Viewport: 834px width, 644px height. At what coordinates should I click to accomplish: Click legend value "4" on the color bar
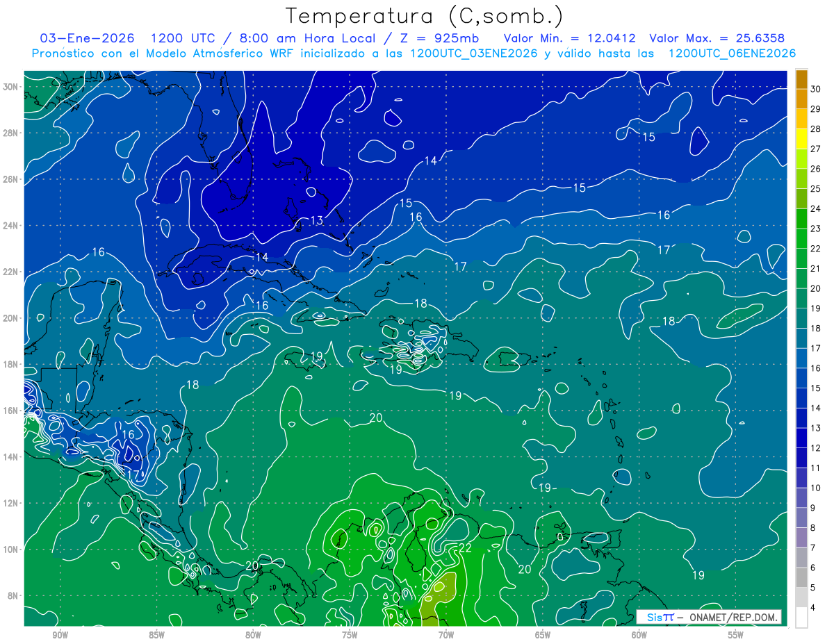tap(813, 608)
